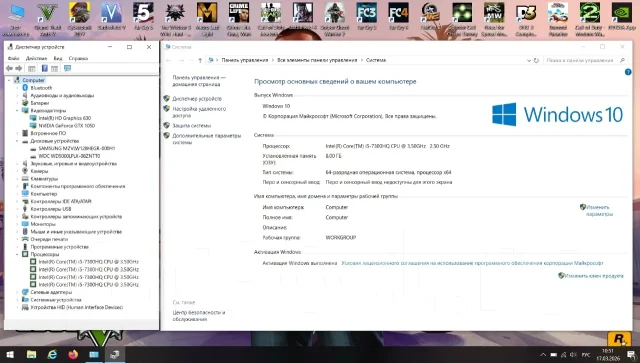Expand the Аудиовходы и аудиовыходы category
The height and width of the screenshot is (363, 640).
tap(17, 96)
